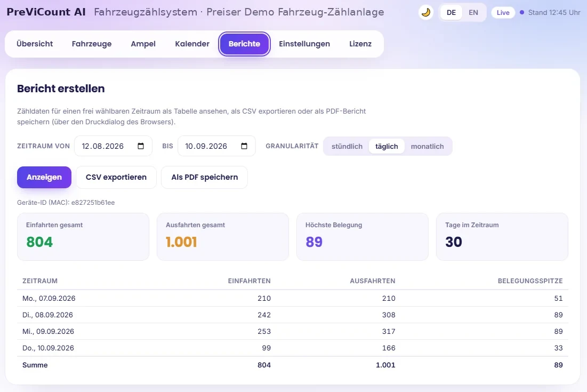Select row Di., 08.09.2026
Viewport: 587px width, 392px height.
(292, 315)
